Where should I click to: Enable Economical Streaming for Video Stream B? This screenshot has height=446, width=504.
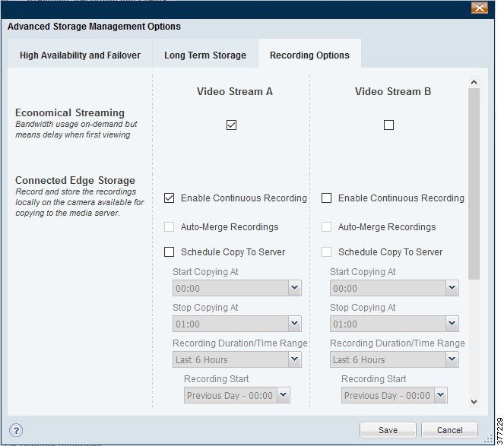click(x=389, y=125)
